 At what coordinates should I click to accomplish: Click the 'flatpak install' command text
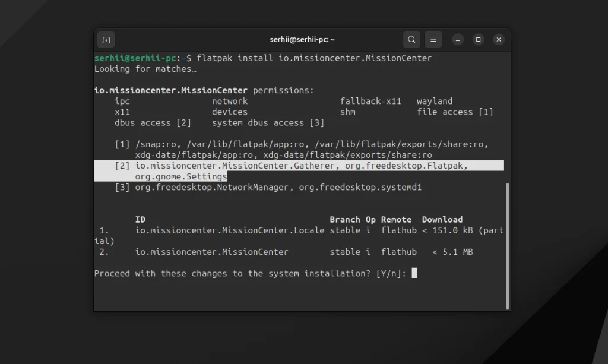point(235,58)
